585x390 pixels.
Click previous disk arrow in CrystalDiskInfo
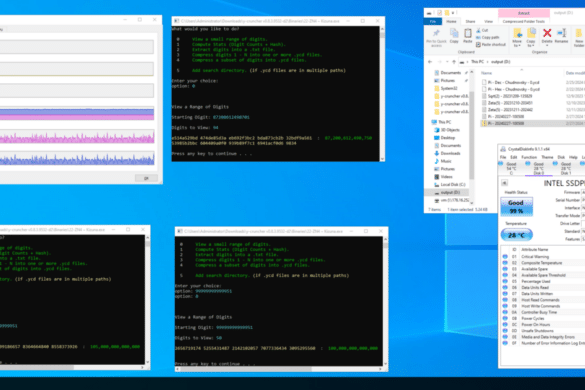coord(504,183)
